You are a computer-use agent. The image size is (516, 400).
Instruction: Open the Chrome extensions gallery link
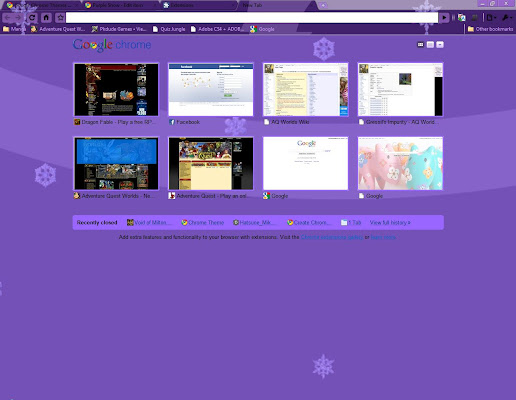click(x=332, y=237)
